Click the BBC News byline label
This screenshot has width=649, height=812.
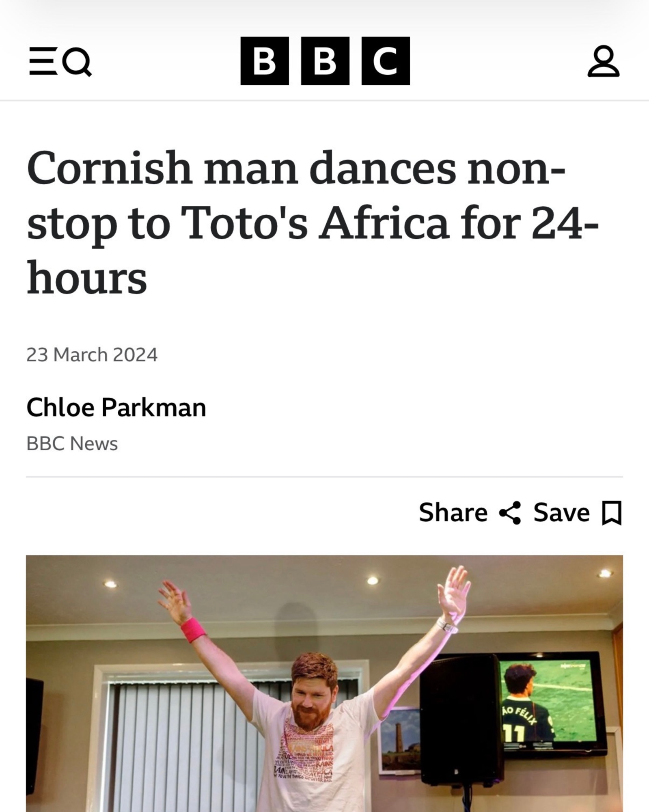72,444
